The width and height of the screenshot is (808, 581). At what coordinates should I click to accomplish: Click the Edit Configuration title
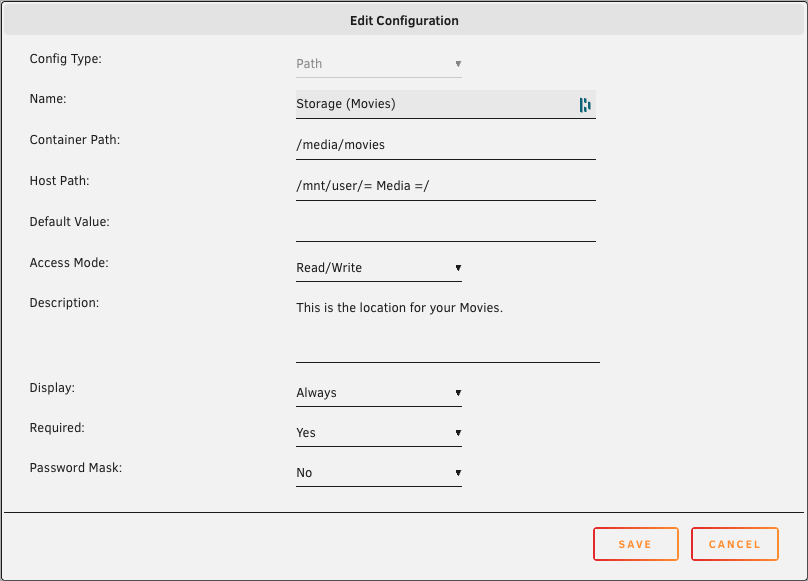[404, 21]
